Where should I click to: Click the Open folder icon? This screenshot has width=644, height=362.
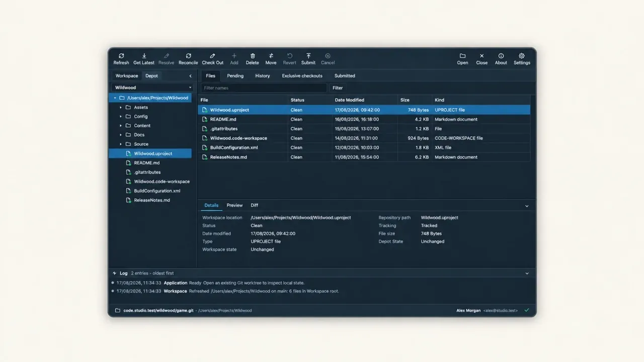tap(462, 56)
